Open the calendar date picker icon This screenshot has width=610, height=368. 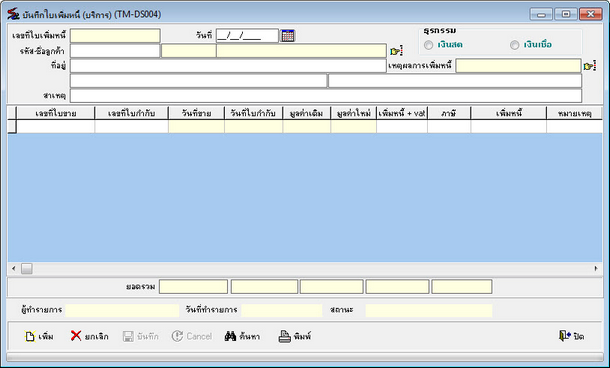tap(287, 35)
